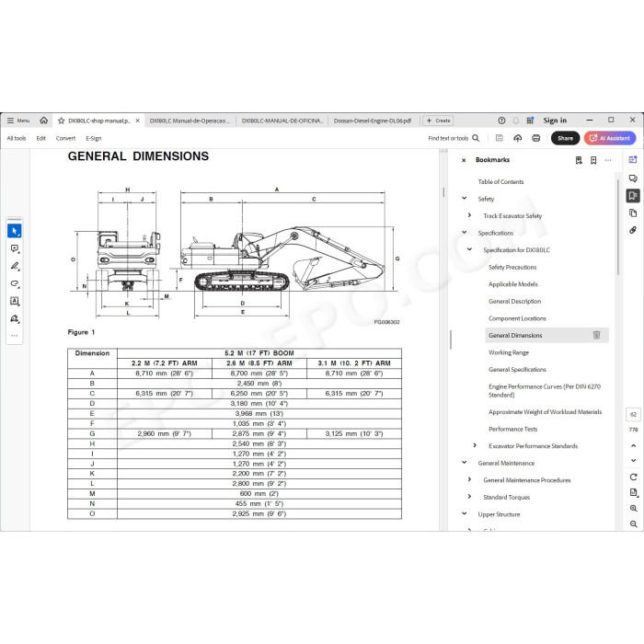Choose the add comment tool
The width and height of the screenshot is (644, 644).
coord(15,248)
